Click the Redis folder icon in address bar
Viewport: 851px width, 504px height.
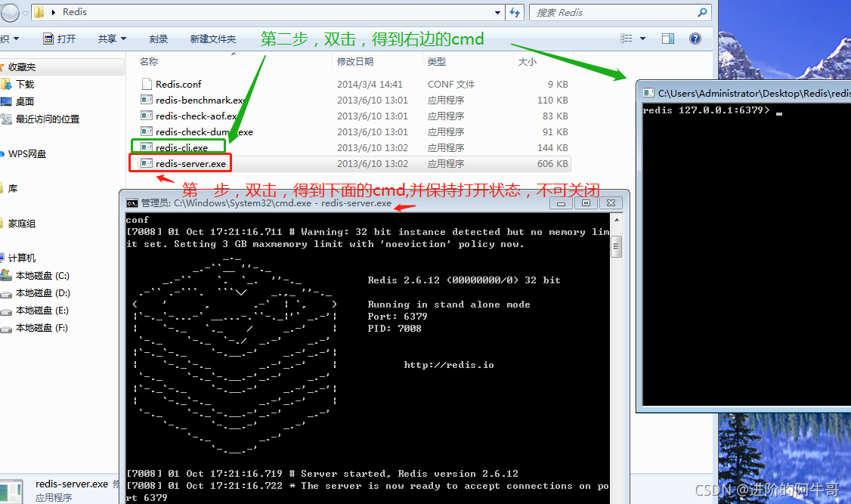click(39, 12)
